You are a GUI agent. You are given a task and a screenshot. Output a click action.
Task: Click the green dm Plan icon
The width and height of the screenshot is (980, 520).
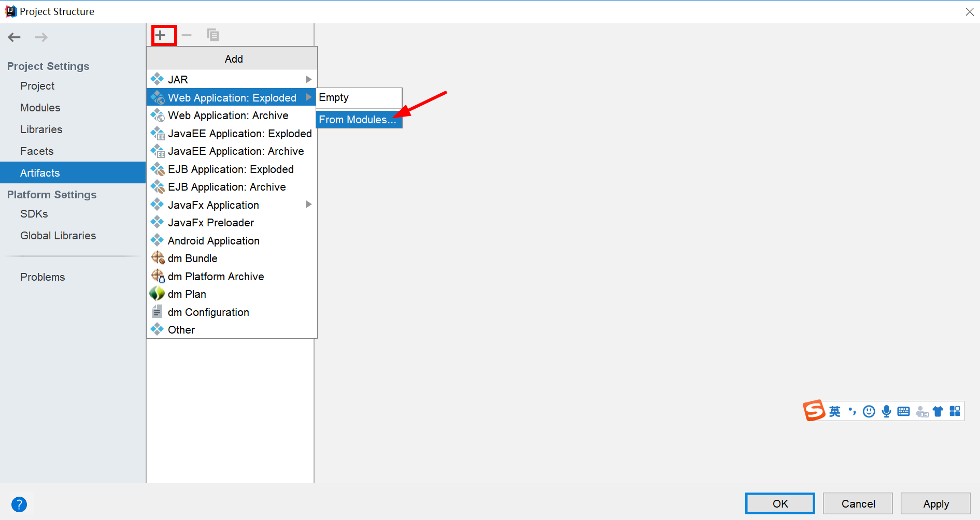click(x=157, y=294)
